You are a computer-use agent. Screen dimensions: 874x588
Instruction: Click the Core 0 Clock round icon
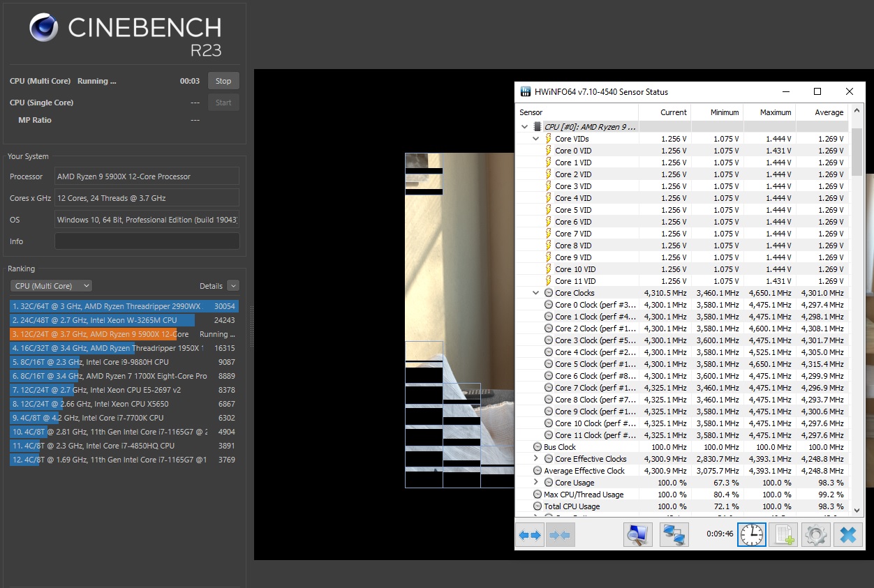(x=549, y=305)
